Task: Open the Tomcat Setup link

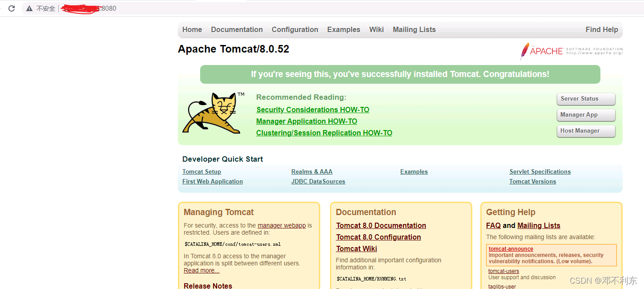Action: pos(201,172)
